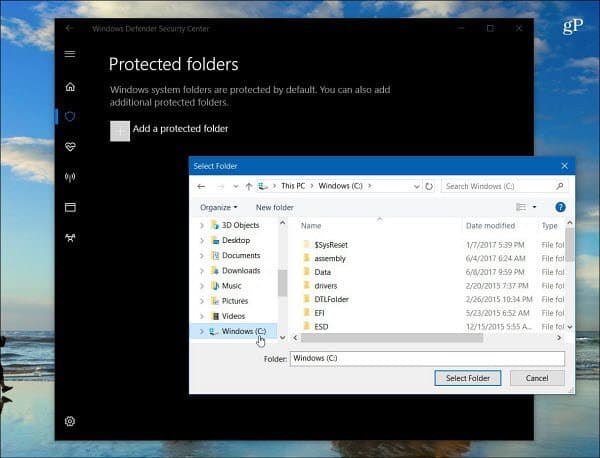Open Virus & threat protection shield icon
Image resolution: width=600 pixels, height=458 pixels.
[70, 116]
